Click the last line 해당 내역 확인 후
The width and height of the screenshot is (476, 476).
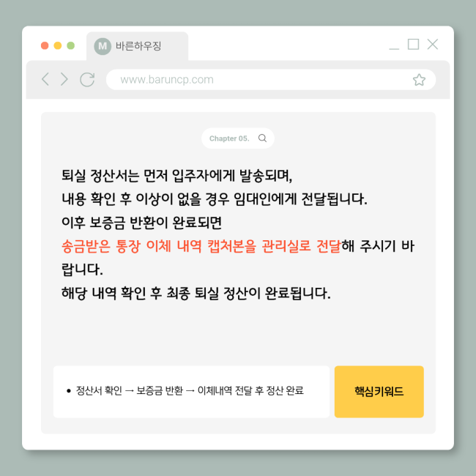(x=196, y=293)
